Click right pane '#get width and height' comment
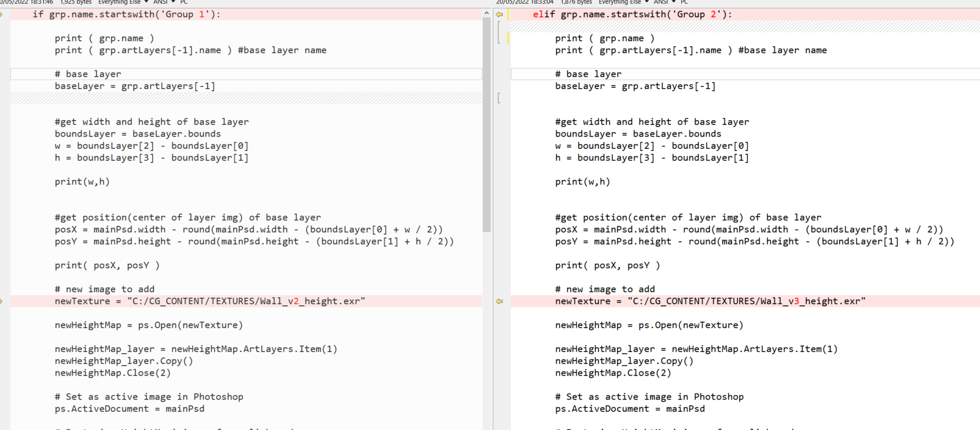This screenshot has width=980, height=430. coord(652,122)
